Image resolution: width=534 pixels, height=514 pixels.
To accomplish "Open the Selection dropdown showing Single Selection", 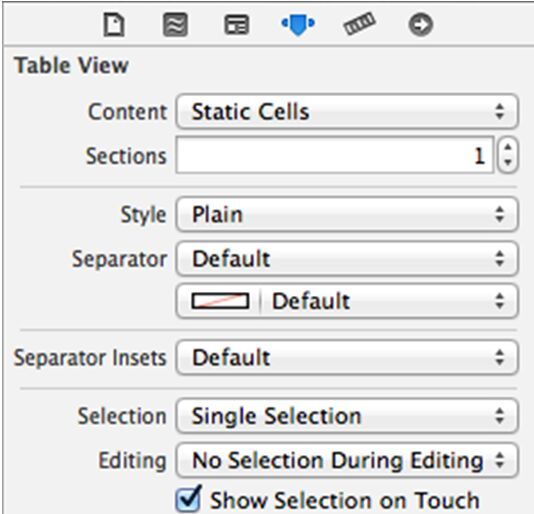I will pyautogui.click(x=347, y=416).
